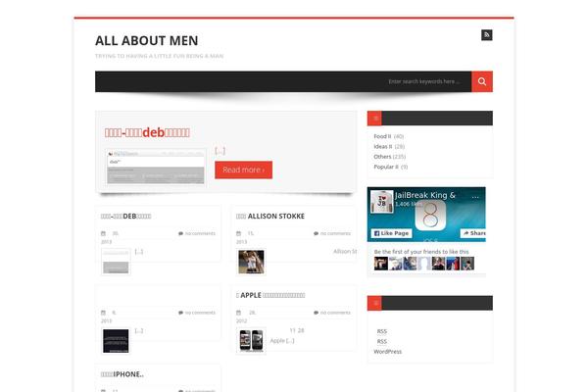Click the Read more button
Screen dimensions: 588x392
coord(243,170)
